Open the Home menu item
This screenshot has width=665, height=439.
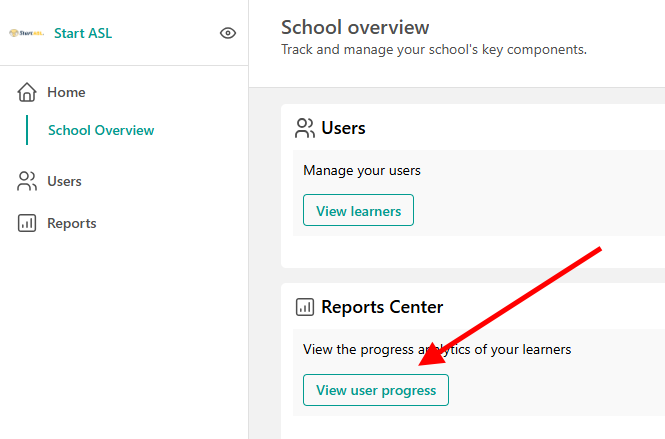[66, 92]
